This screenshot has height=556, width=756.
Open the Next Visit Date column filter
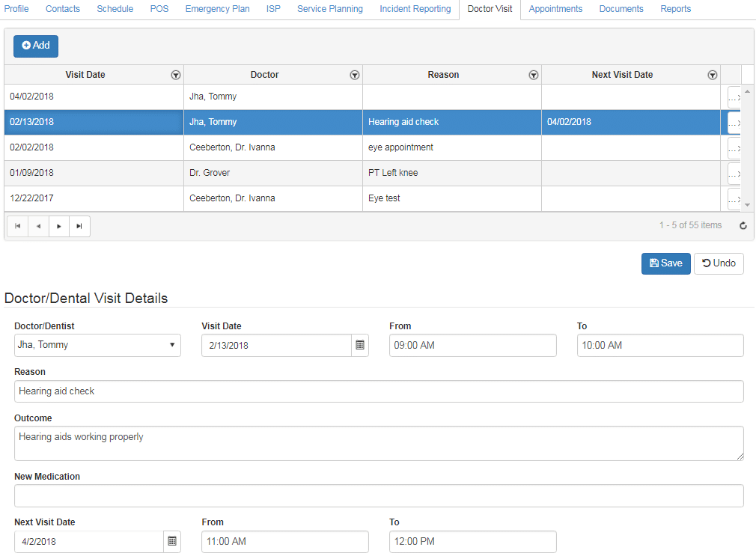coord(713,75)
